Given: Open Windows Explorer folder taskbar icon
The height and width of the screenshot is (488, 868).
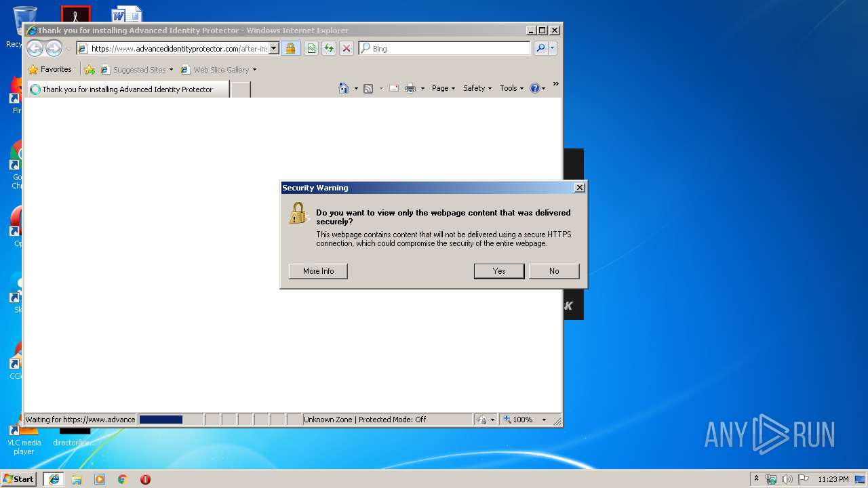Looking at the screenshot, I should [x=77, y=479].
